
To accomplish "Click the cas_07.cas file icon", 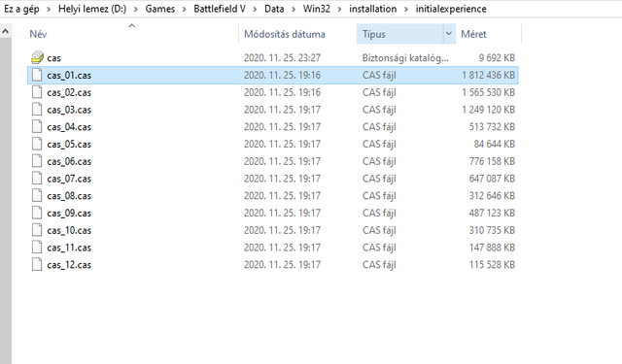I will coord(37,179).
